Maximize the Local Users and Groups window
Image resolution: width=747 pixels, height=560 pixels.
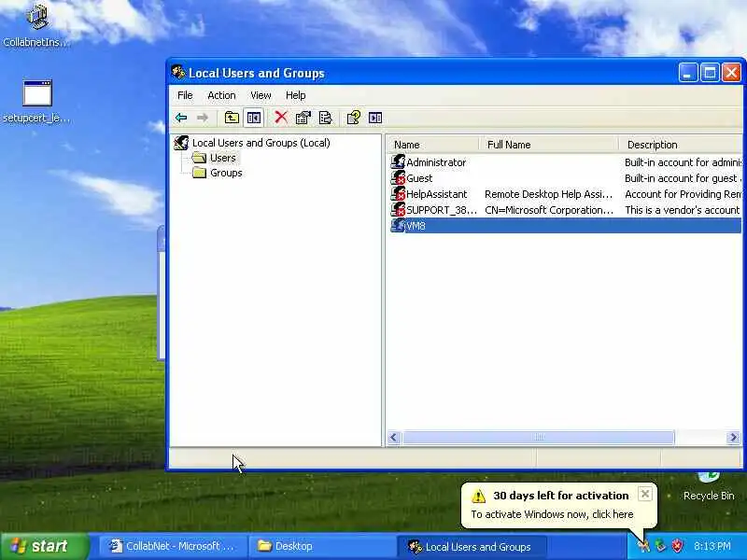pos(710,73)
